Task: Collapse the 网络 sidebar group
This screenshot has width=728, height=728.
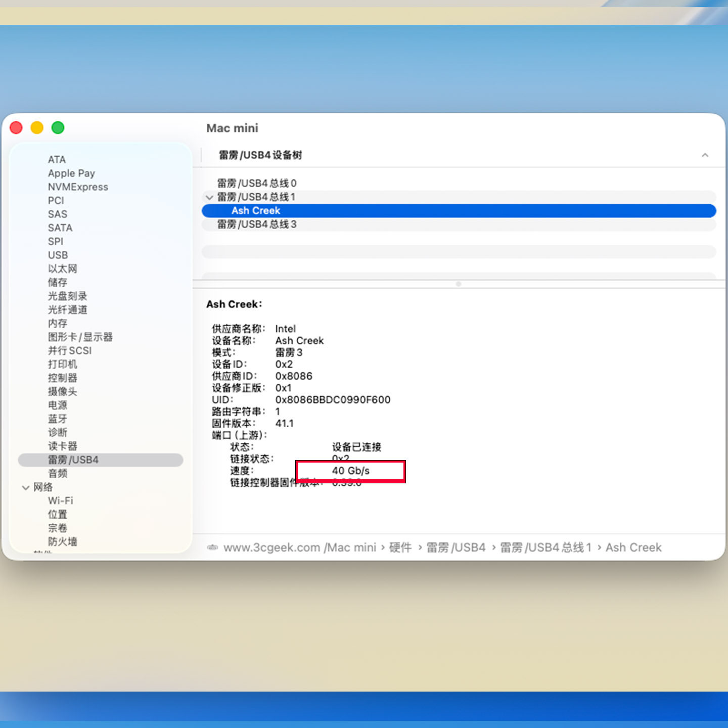Action: point(26,487)
